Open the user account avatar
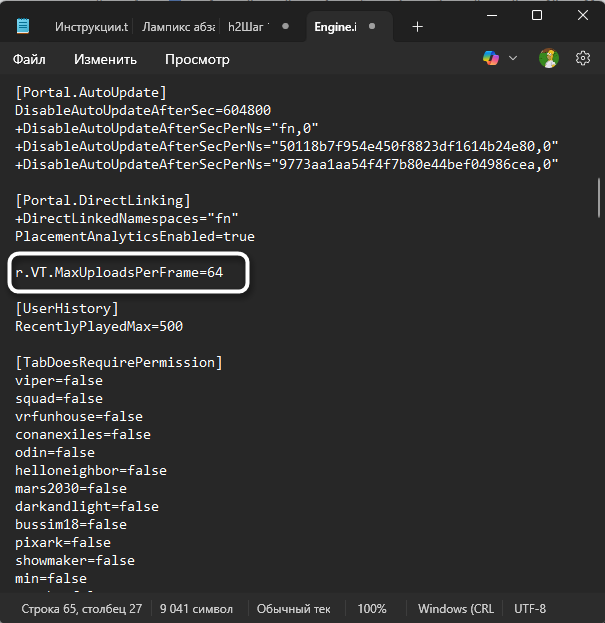This screenshot has height=623, width=605. coord(549,58)
